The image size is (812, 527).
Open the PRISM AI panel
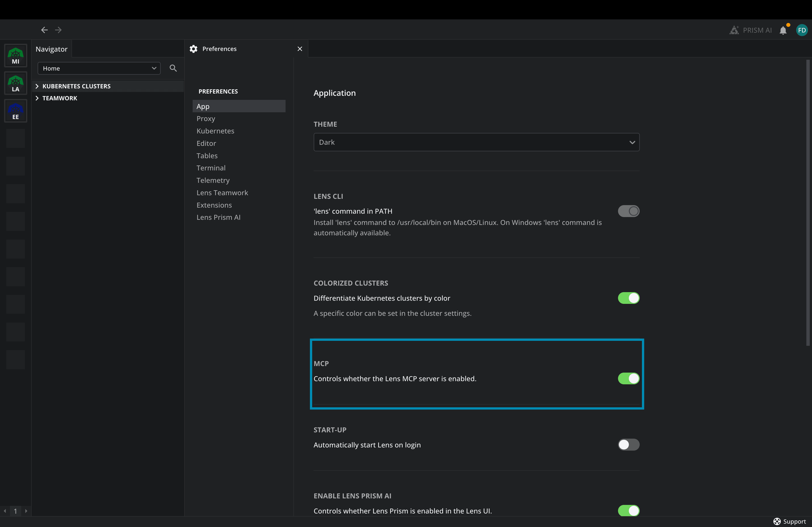(x=750, y=30)
